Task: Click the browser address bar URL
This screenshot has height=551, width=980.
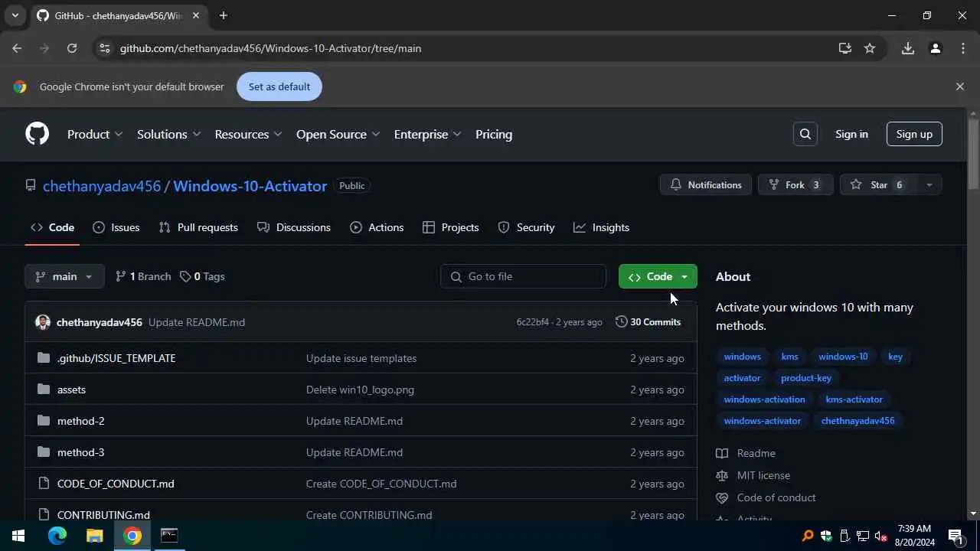Action: pos(270,48)
